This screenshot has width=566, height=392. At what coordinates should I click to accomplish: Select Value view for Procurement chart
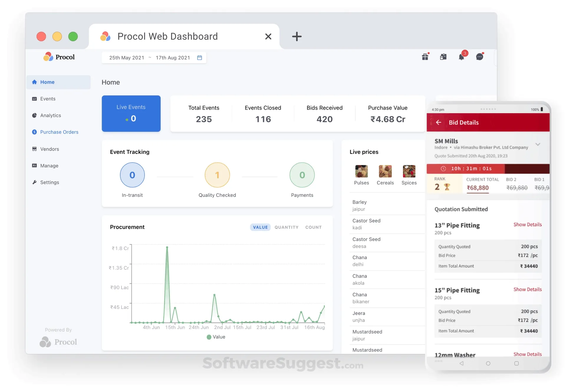tap(260, 227)
